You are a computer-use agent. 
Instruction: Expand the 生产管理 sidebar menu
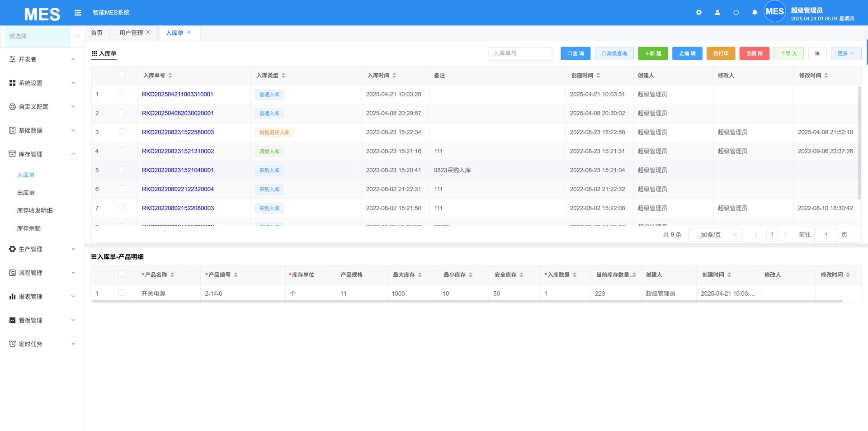coord(42,249)
